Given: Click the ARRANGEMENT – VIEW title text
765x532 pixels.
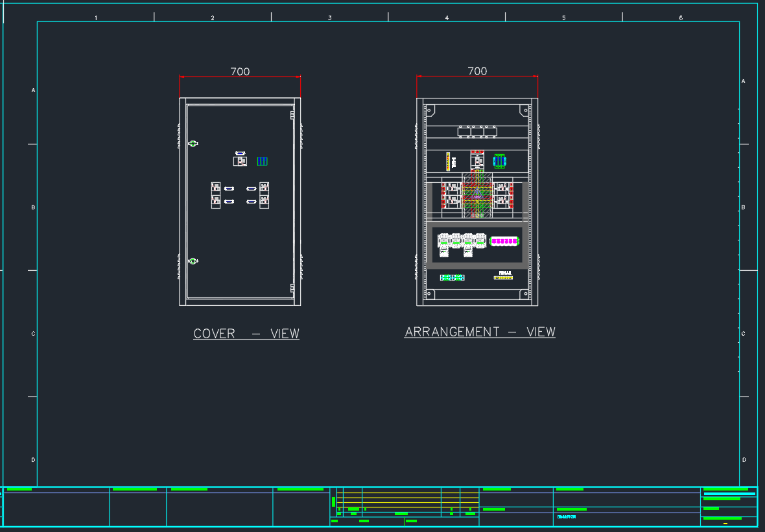Looking at the screenshot, I should [x=480, y=332].
